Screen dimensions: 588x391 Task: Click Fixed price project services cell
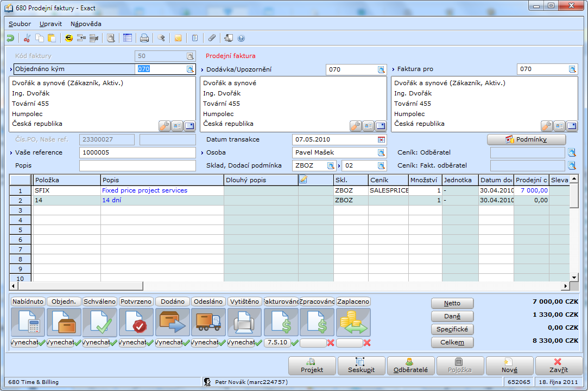click(162, 191)
